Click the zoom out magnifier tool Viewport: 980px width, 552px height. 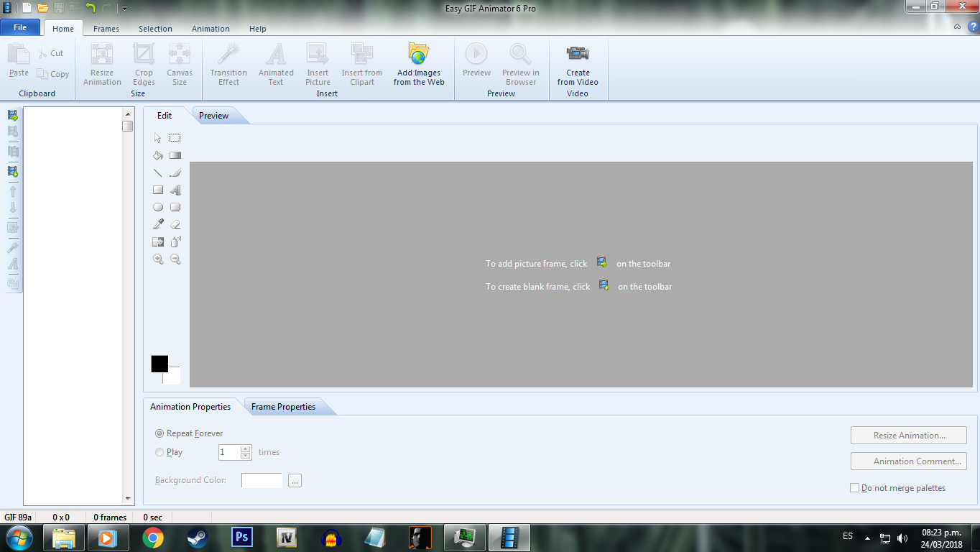click(x=175, y=259)
